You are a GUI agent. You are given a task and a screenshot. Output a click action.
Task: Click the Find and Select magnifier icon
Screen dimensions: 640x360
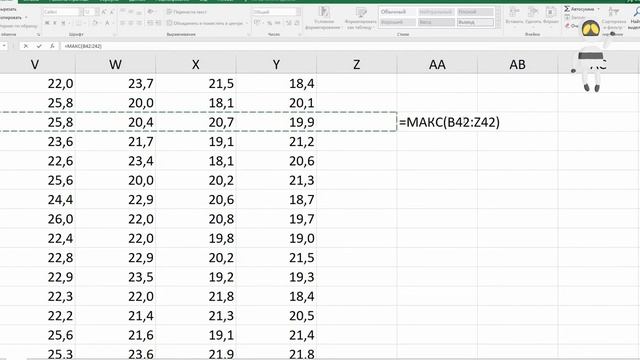[637, 11]
